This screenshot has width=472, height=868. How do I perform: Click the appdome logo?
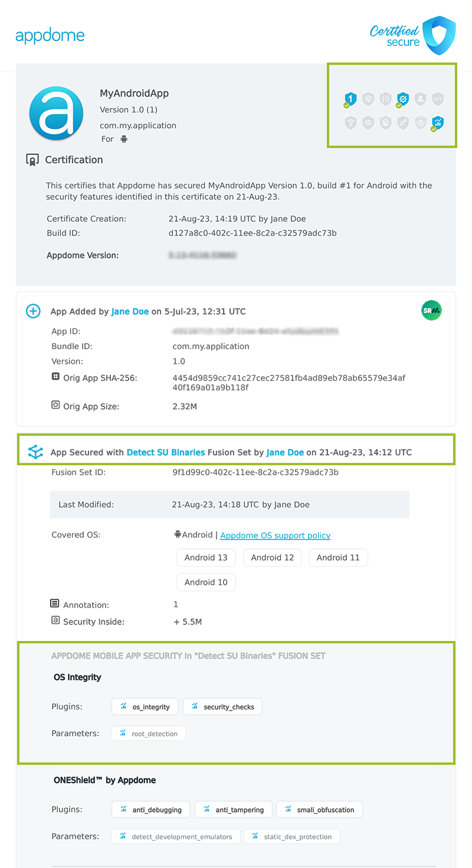tap(50, 34)
